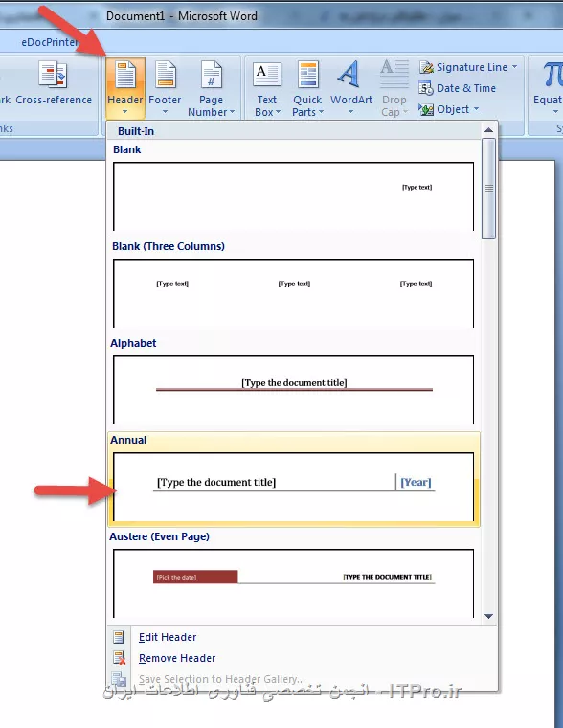Viewport: 563px width, 728px height.
Task: Open the Header gallery button
Action: (124, 88)
